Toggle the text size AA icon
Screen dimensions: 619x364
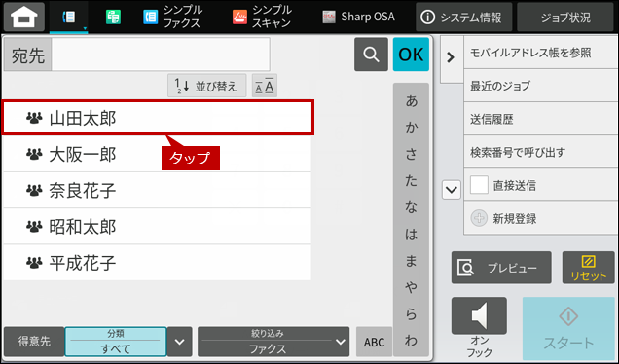click(x=265, y=86)
